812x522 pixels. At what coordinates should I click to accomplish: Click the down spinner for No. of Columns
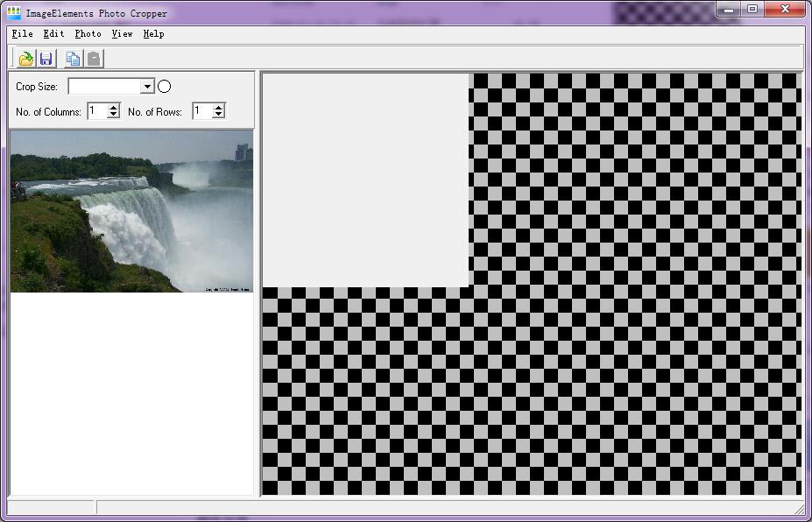pos(113,115)
